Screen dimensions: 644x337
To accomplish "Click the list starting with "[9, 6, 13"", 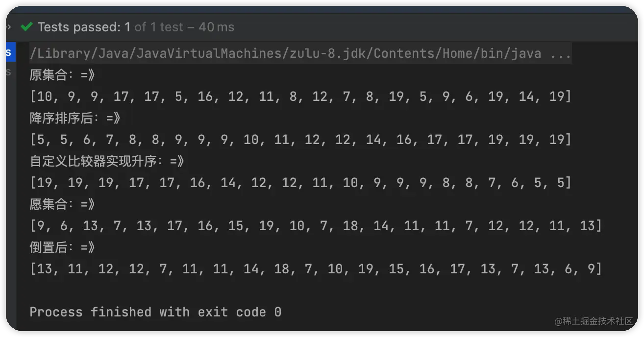I will coord(315,226).
